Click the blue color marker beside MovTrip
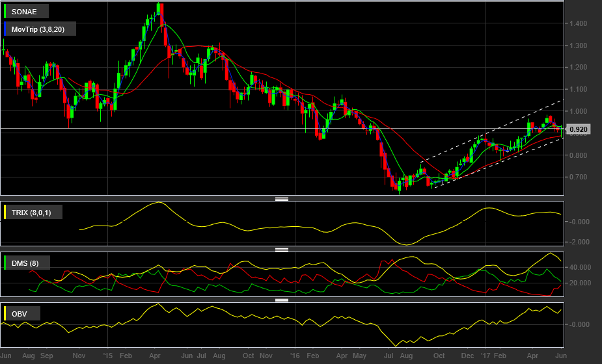Image resolution: width=602 pixels, height=364 pixels. 5,29
